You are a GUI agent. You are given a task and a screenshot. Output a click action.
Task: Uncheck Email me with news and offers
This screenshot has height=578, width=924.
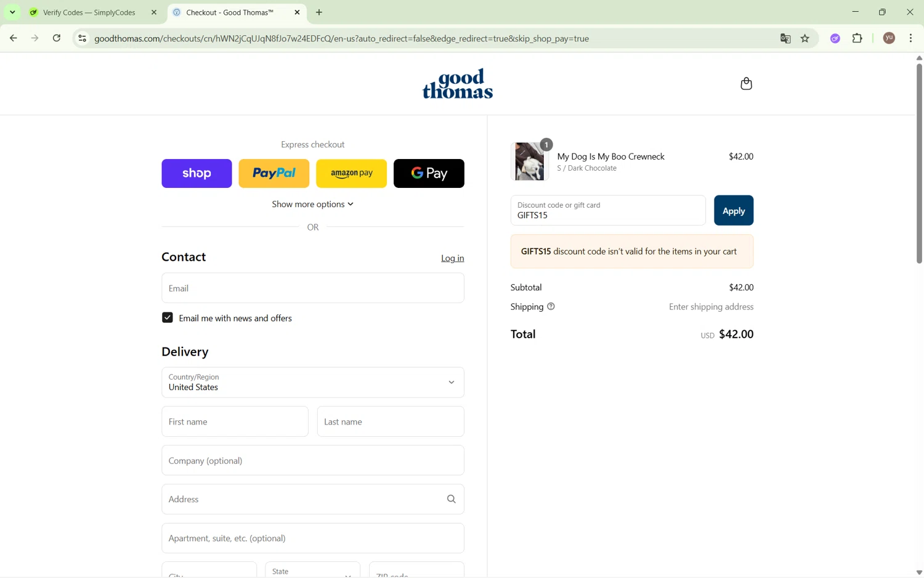(x=168, y=318)
